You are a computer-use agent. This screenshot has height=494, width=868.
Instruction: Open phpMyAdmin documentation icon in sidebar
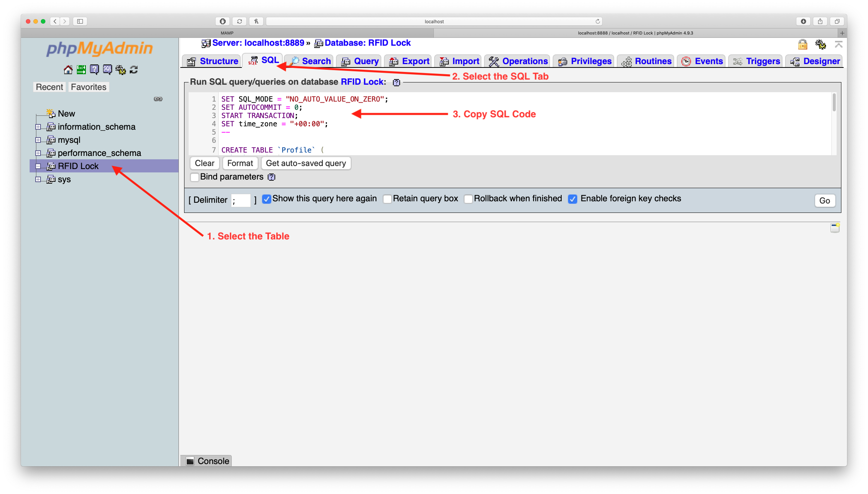pos(94,70)
